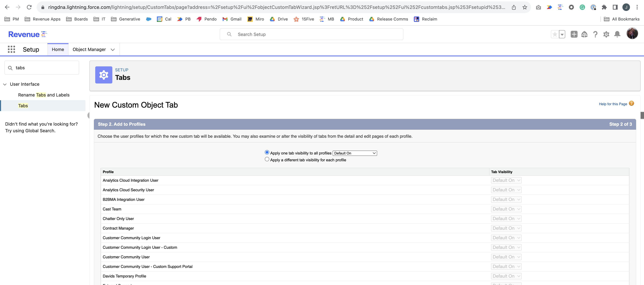The image size is (644, 285).
Task: Click the Grammarly extension icon
Action: (582, 7)
